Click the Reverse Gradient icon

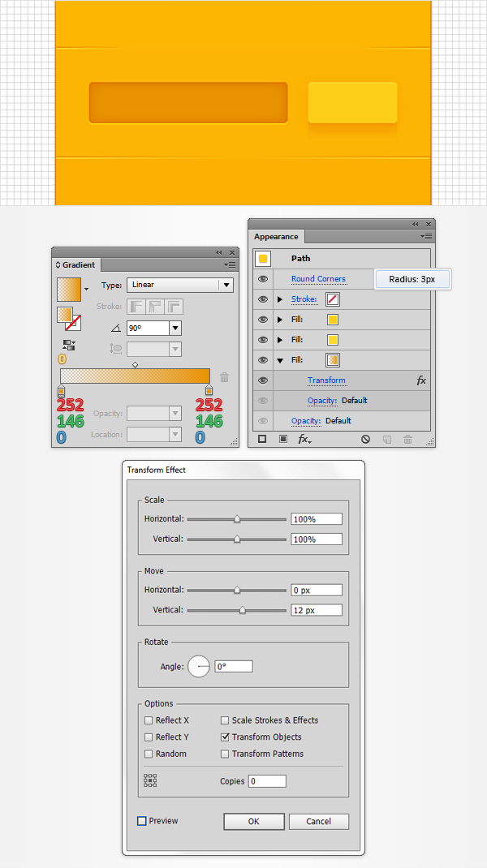[x=69, y=345]
